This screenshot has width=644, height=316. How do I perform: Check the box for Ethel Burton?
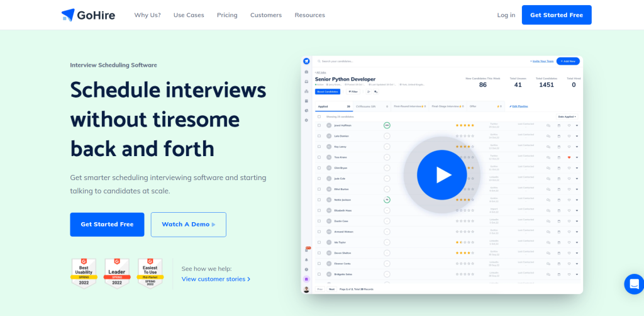point(319,189)
